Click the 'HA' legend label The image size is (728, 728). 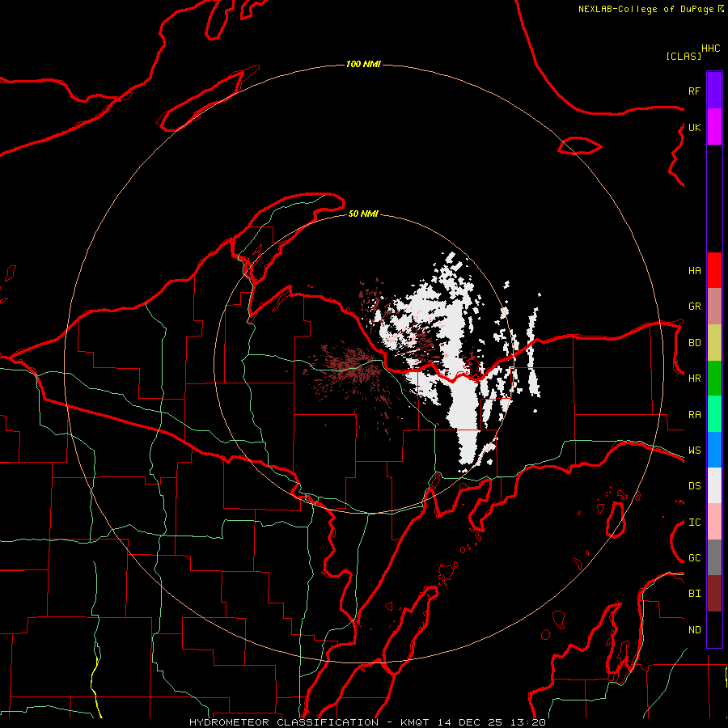[x=694, y=270]
